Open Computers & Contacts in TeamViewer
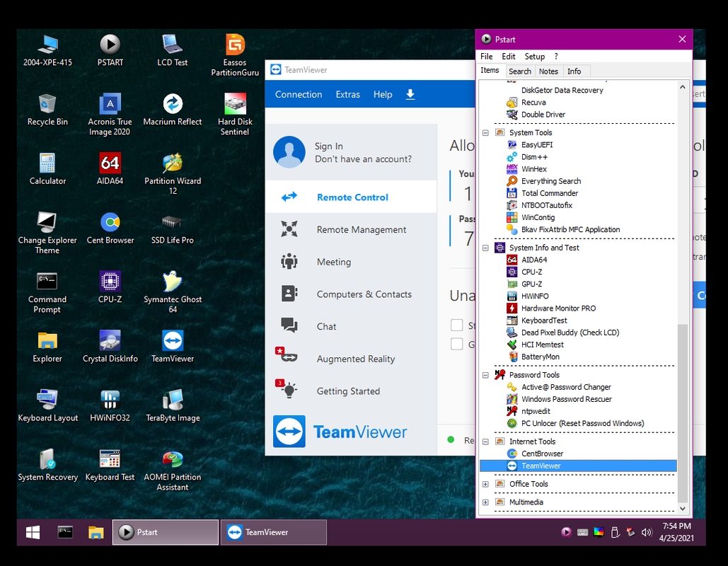Screen dimensions: 728x566 point(352,294)
